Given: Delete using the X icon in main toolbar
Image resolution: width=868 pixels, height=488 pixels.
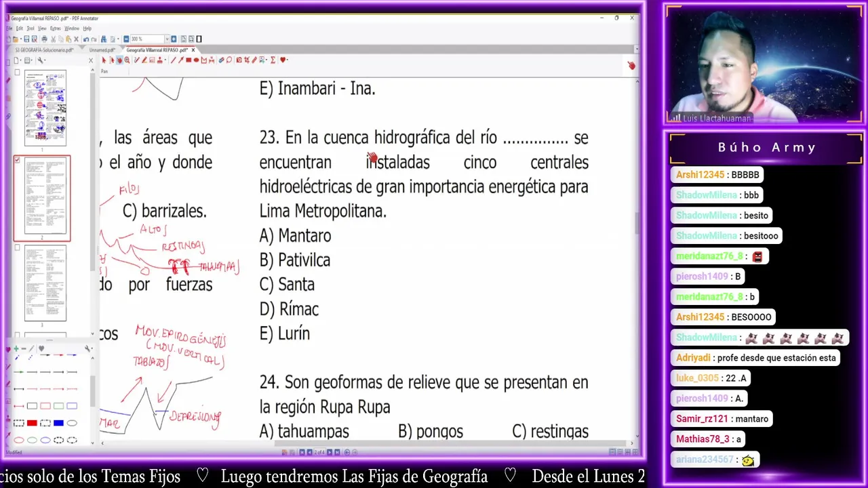Looking at the screenshot, I should [76, 39].
